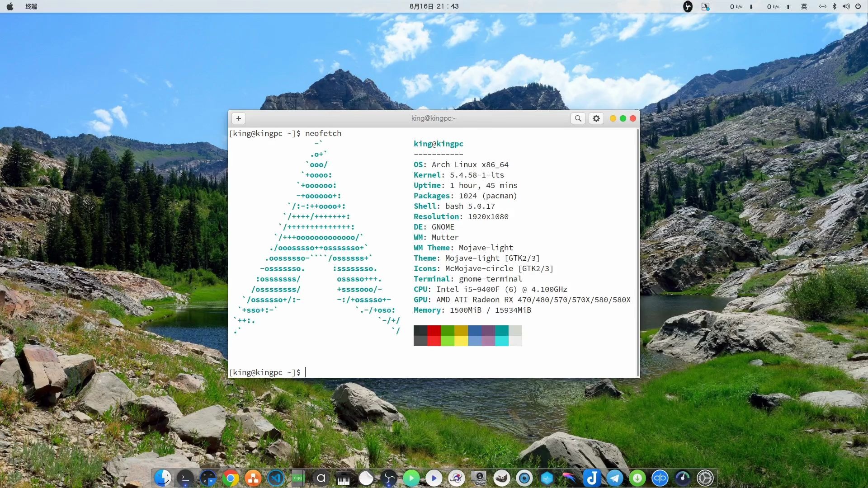Click the Packages: 1024 (pacman) line

465,196
